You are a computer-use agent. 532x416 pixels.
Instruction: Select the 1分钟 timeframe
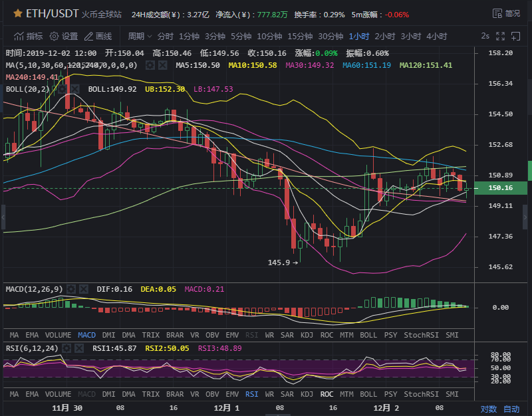tap(189, 37)
